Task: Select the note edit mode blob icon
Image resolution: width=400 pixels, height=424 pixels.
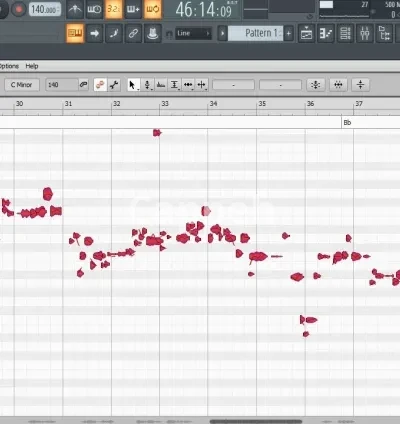Action: point(100,85)
